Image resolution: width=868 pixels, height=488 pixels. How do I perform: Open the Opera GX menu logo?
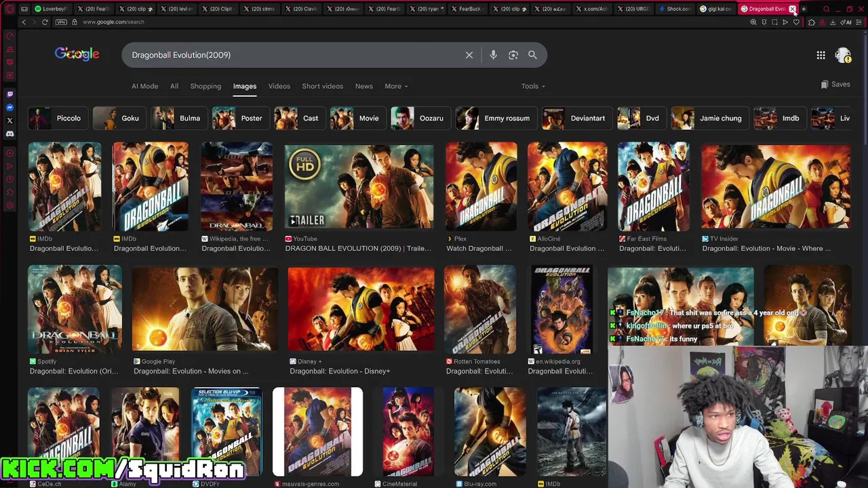(9, 9)
